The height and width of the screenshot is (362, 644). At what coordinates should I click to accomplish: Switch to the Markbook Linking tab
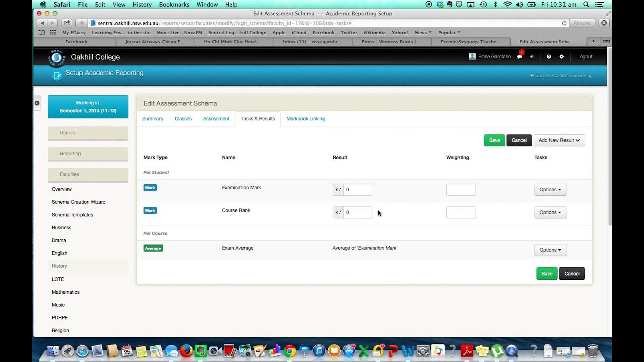coord(306,119)
